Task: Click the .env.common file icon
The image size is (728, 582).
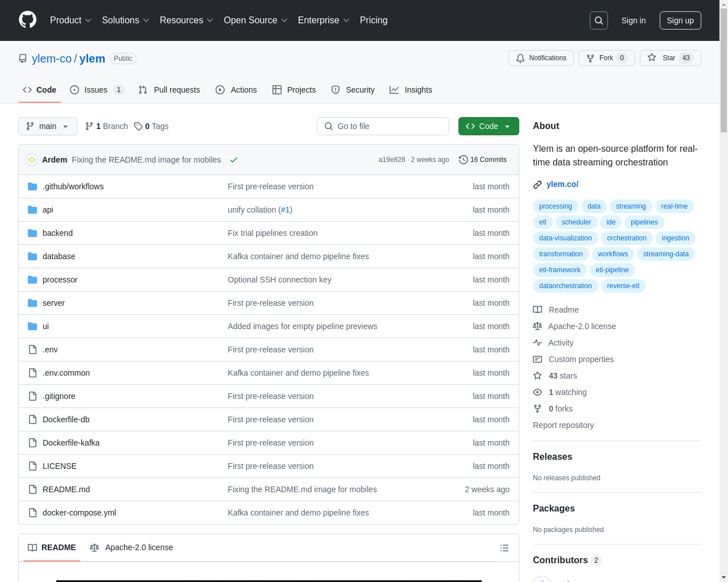Action: (32, 373)
